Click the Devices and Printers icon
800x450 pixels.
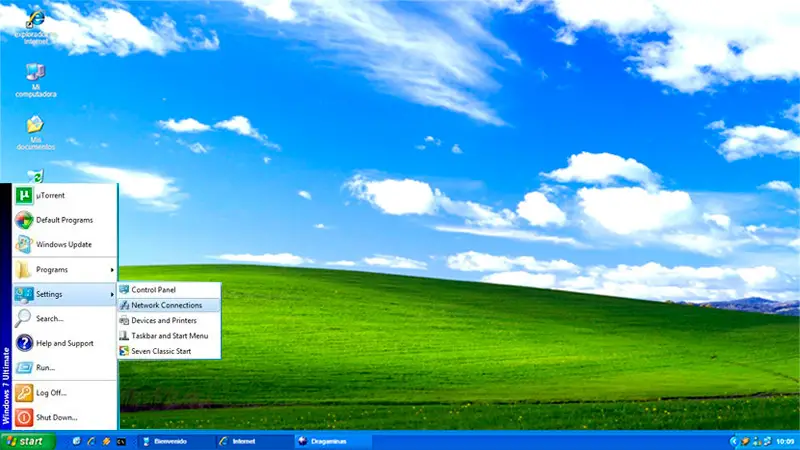(124, 320)
